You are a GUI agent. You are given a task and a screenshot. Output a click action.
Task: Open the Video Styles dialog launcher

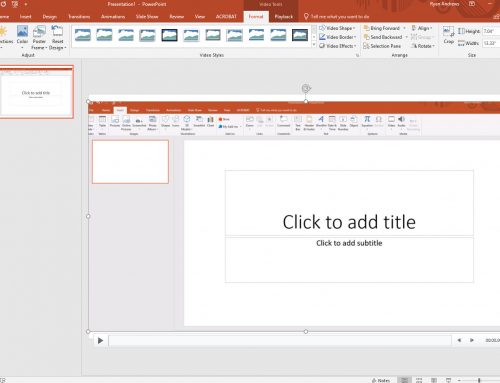click(x=357, y=55)
